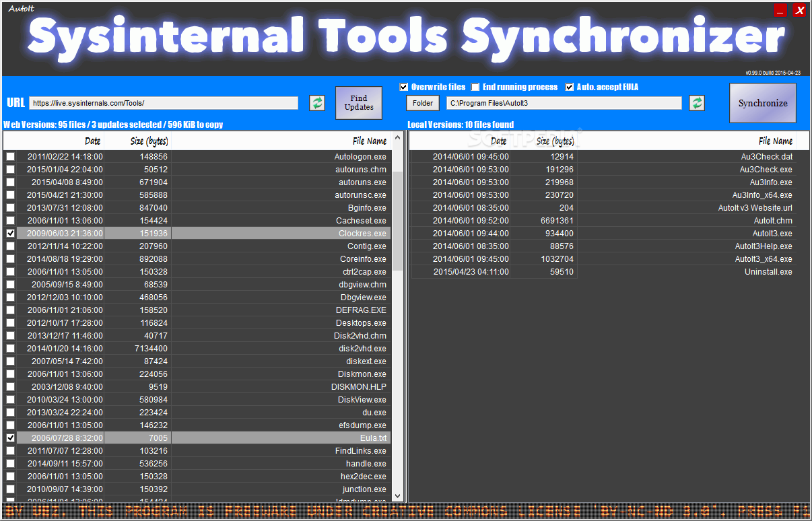Click the local folder path field
The width and height of the screenshot is (812, 521).
pos(564,103)
